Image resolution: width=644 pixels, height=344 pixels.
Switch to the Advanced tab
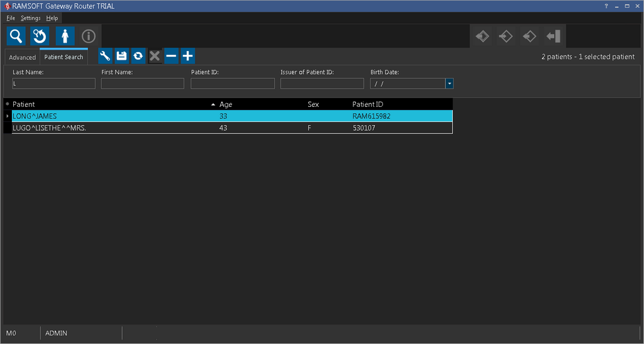[23, 57]
